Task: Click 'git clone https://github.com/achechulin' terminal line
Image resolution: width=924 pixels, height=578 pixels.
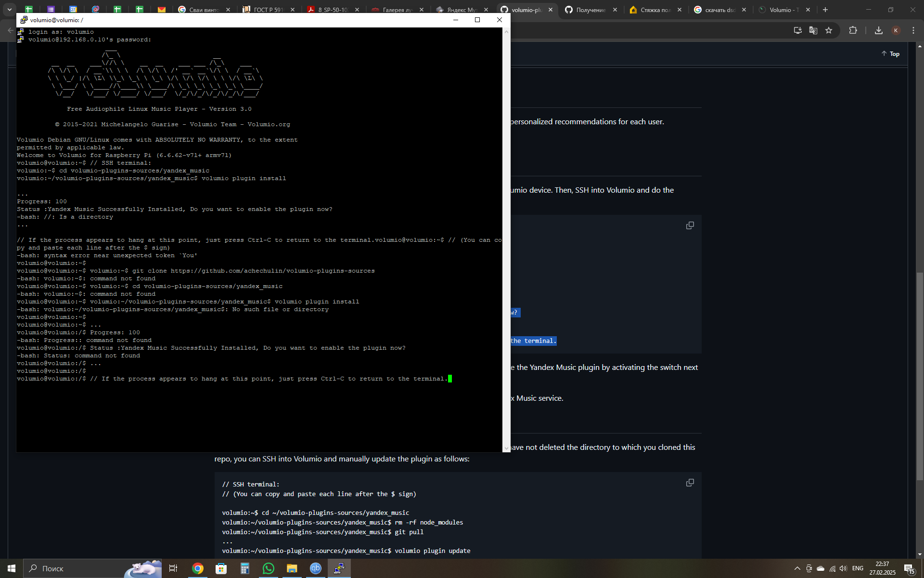Action: 253,271
